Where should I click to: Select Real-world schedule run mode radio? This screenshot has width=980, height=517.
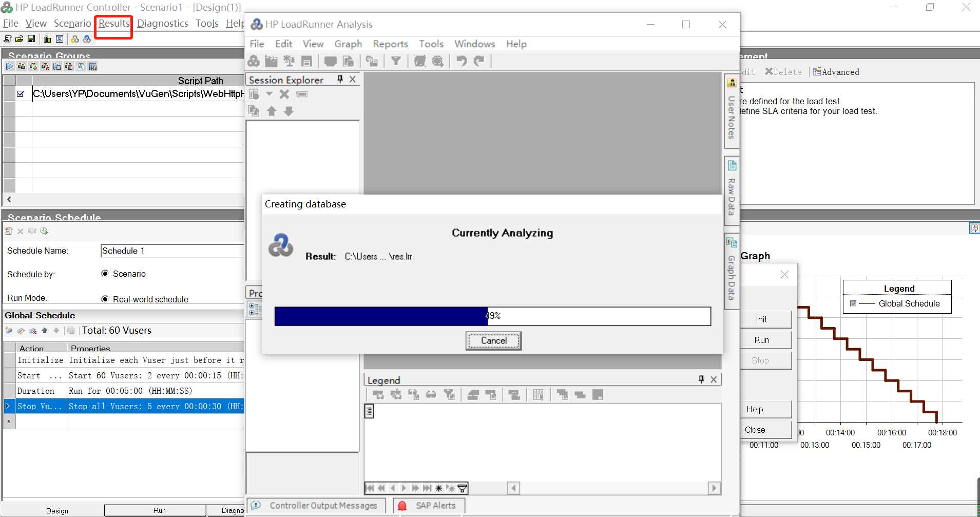click(105, 299)
